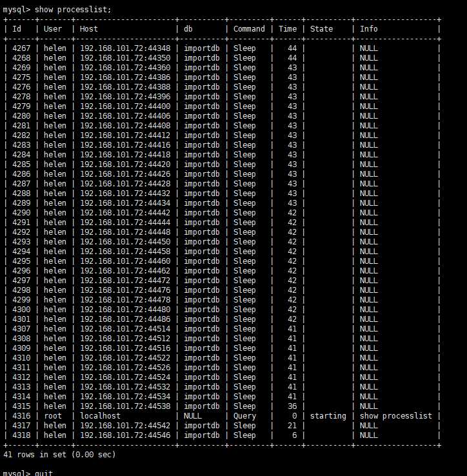Click the Time column header
This screenshot has width=467, height=476.
click(288, 29)
